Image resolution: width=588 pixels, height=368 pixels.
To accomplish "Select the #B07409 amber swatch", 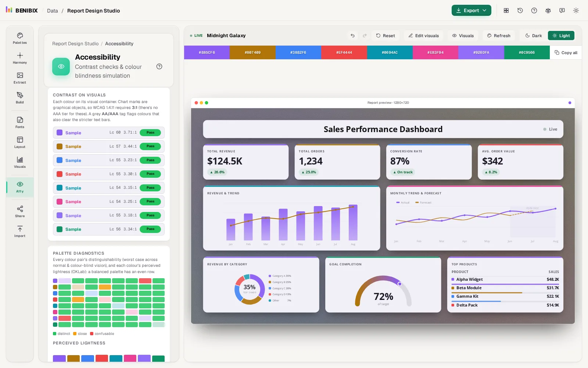I will pyautogui.click(x=252, y=53).
